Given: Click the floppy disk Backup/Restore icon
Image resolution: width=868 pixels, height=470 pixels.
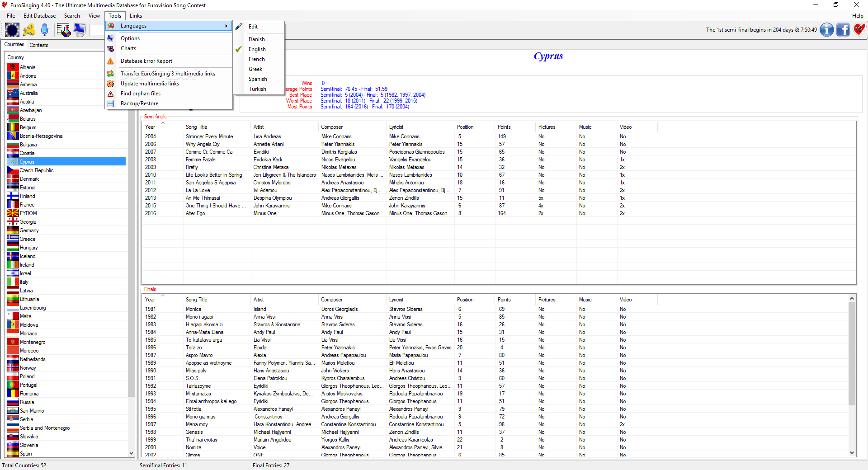Looking at the screenshot, I should (111, 103).
